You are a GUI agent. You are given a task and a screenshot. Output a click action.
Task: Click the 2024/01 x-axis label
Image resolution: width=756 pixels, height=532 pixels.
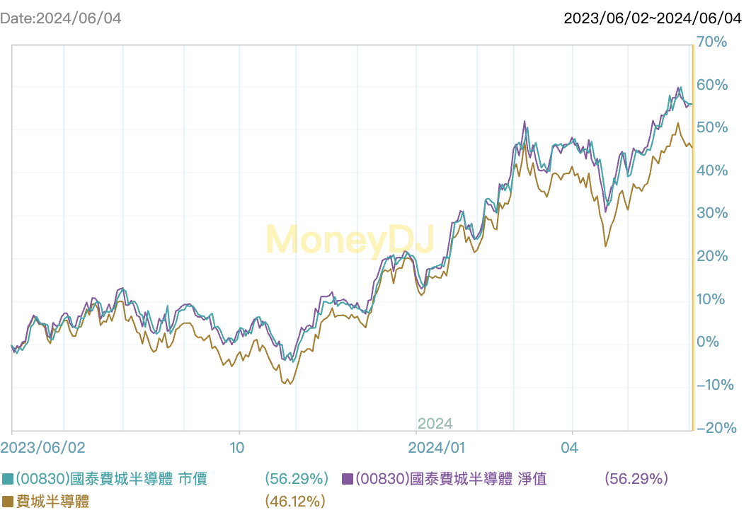click(437, 448)
